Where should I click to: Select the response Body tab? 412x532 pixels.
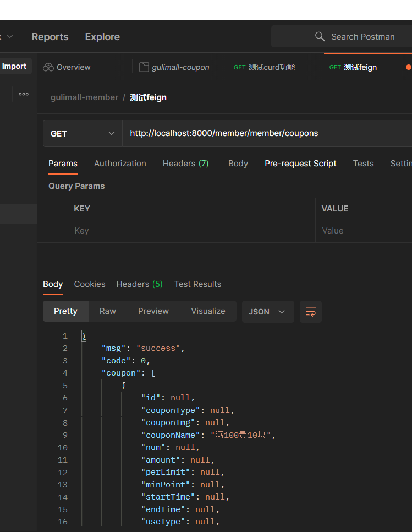tap(53, 284)
